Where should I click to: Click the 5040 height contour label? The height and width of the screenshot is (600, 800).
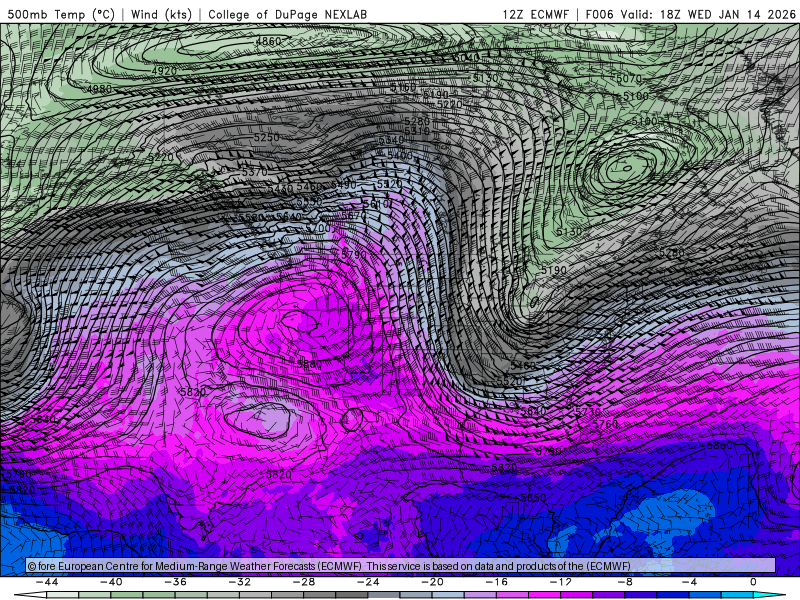point(466,58)
